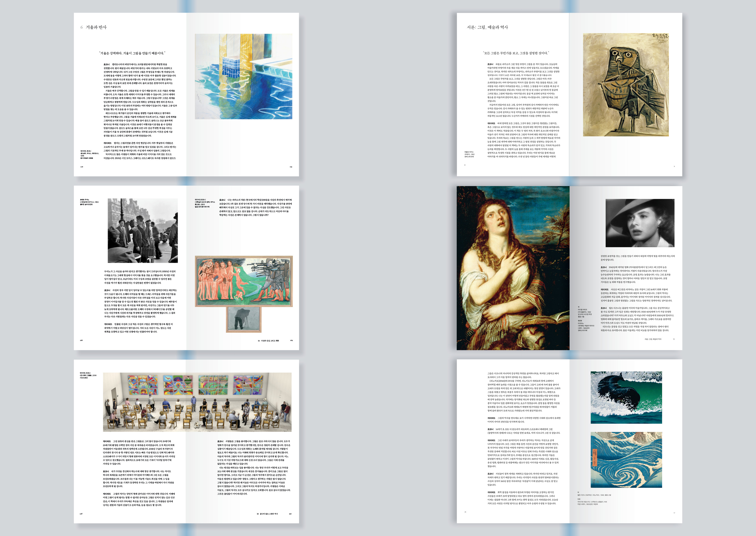Click footer '18 끝나지 않는 그림의 역사'
756x536 pixels.
click(x=267, y=514)
